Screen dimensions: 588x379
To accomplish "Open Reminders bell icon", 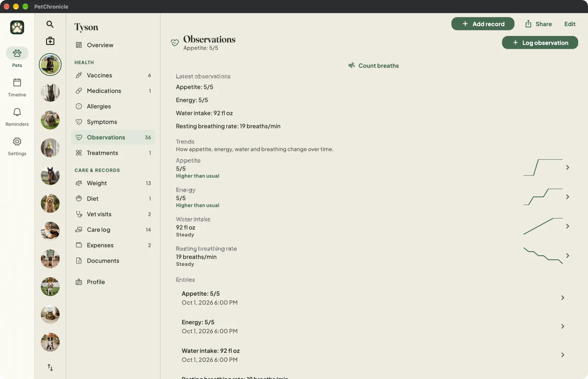I will 17,112.
